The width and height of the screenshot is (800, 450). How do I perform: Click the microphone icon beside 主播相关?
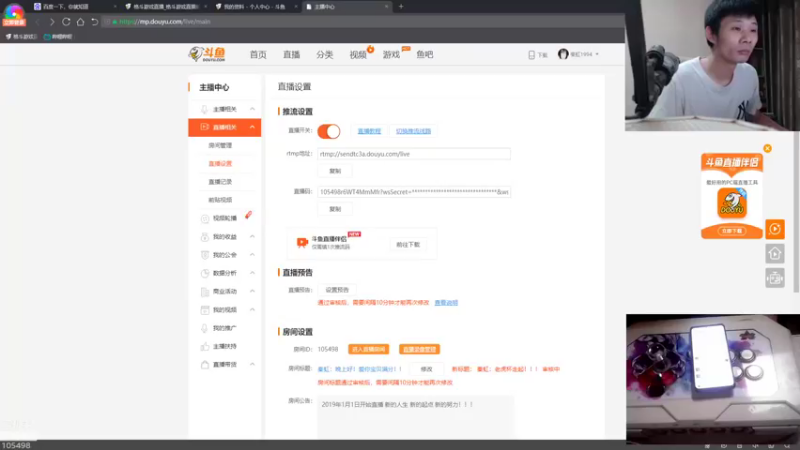(x=204, y=109)
